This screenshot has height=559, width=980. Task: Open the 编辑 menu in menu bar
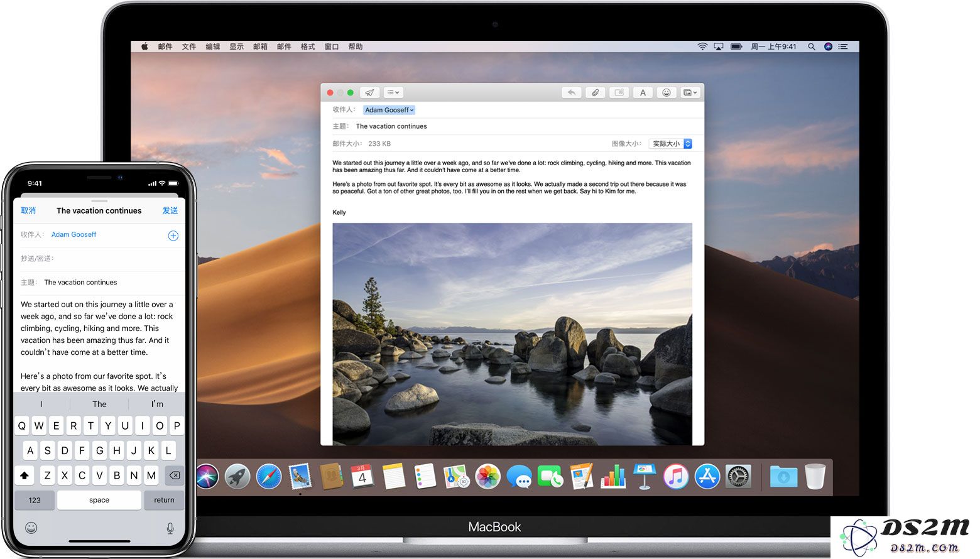pyautogui.click(x=213, y=46)
